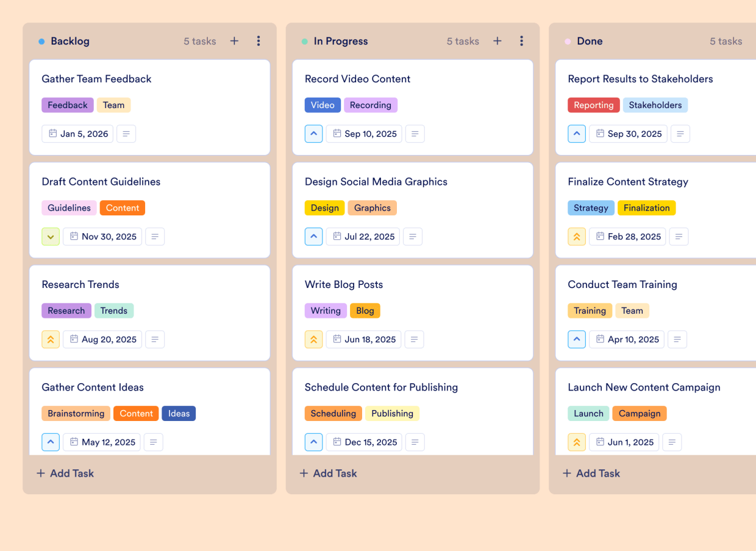Open the description icon on Record Video Content
Screen dimensions: 756x551
pyautogui.click(x=415, y=134)
